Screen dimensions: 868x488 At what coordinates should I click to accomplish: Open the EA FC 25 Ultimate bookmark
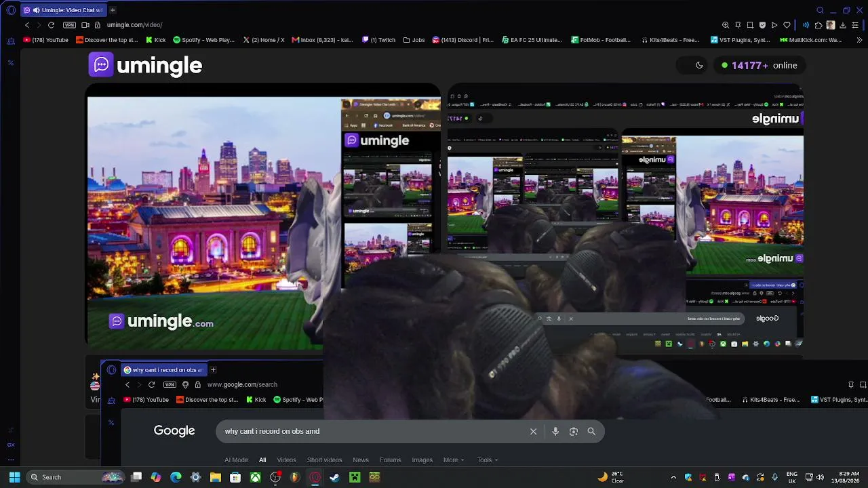(532, 40)
